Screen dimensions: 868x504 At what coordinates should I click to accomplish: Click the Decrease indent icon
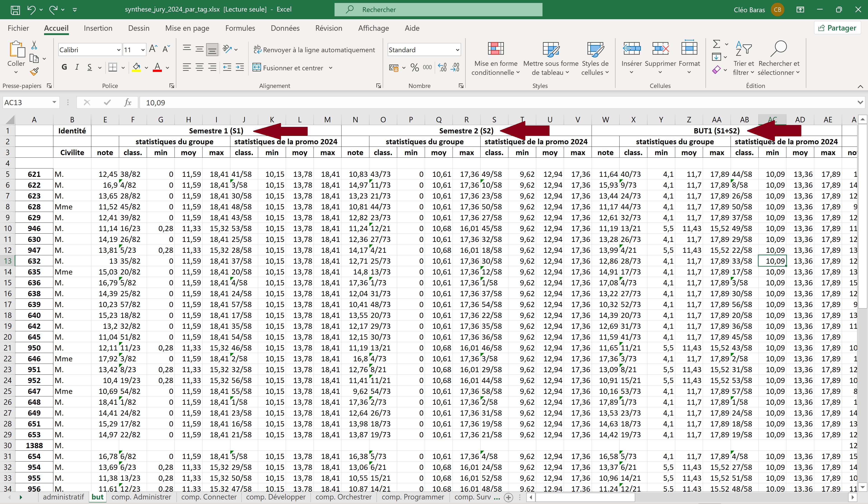coord(227,67)
